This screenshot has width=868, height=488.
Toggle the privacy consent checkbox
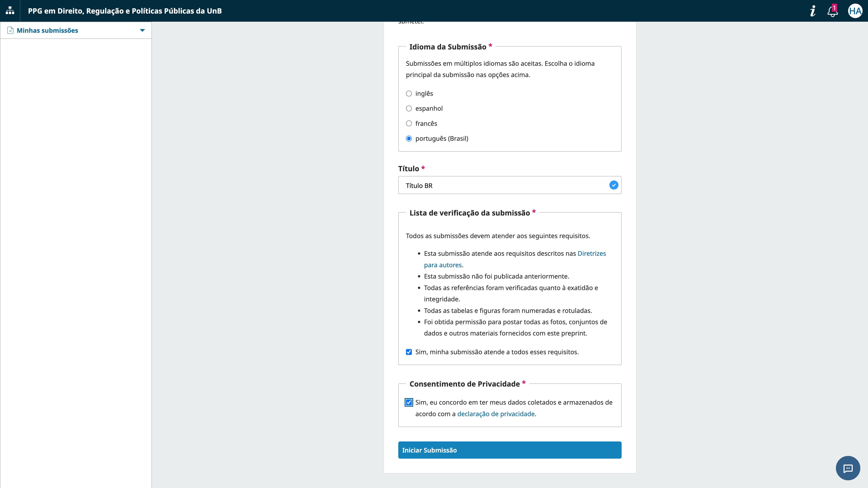(409, 402)
